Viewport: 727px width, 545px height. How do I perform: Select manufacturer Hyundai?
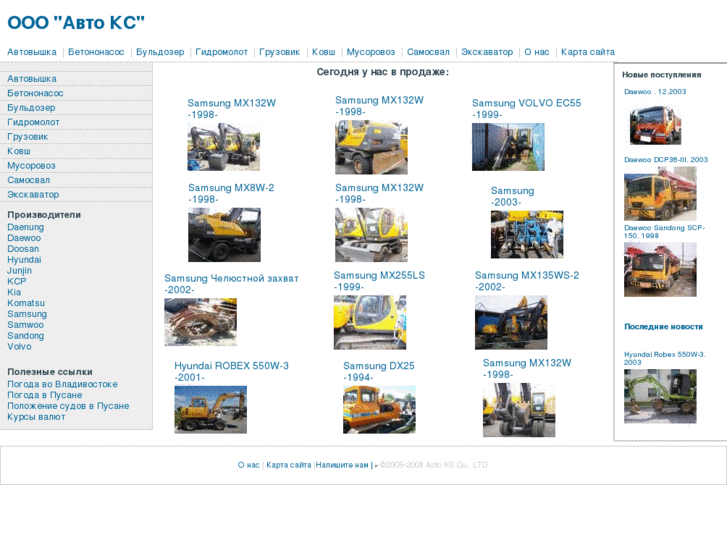click(x=24, y=260)
